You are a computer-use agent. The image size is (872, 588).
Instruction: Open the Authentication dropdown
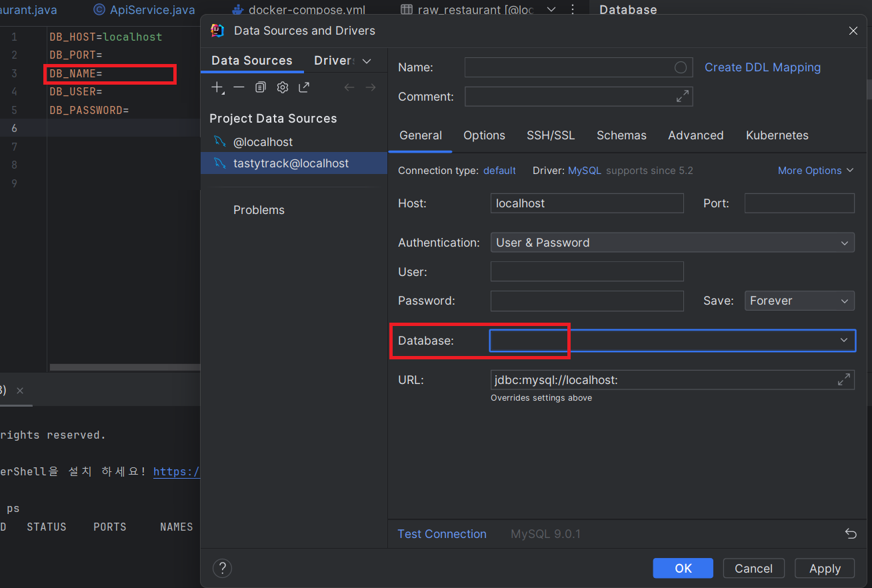click(672, 243)
